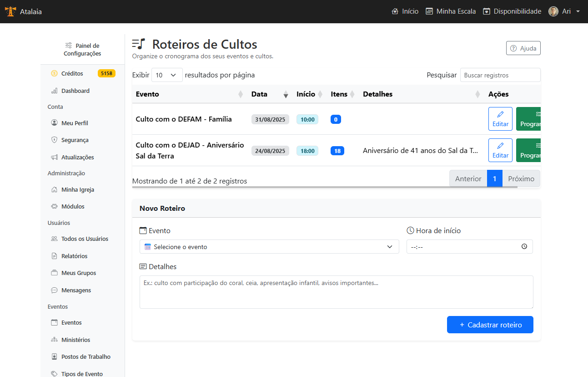
Task: Click the Atualizações megaphone item
Action: (77, 157)
